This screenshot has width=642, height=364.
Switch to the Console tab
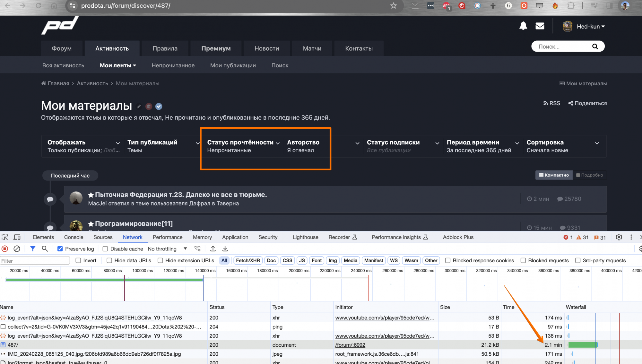(74, 237)
